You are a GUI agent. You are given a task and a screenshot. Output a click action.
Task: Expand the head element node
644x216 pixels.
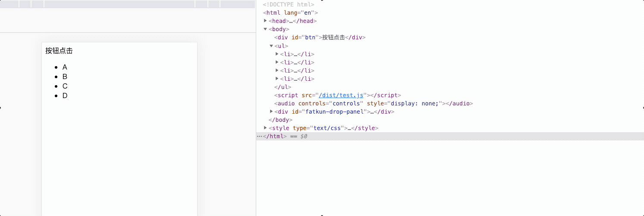pos(265,21)
